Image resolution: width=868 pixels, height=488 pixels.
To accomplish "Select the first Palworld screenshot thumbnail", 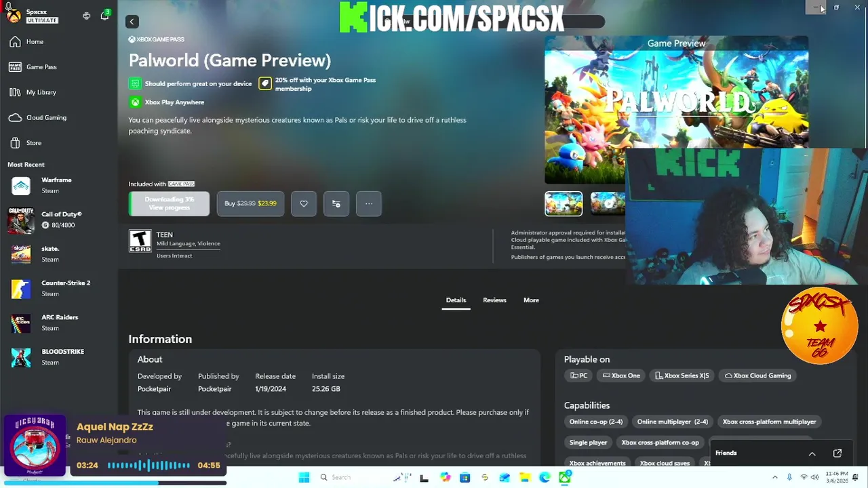I will (564, 203).
